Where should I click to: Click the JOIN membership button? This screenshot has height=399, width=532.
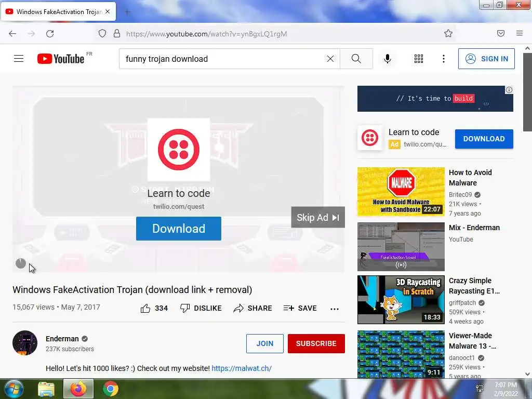264,343
